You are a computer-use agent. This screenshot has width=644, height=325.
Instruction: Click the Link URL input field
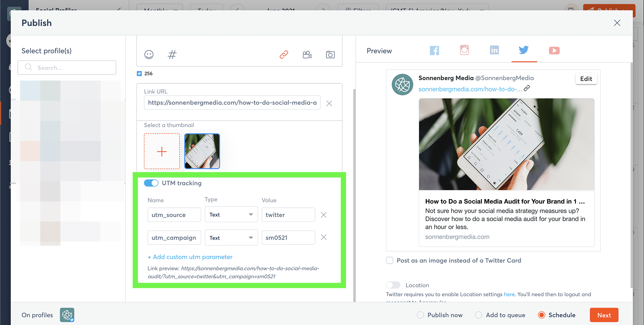tap(232, 103)
